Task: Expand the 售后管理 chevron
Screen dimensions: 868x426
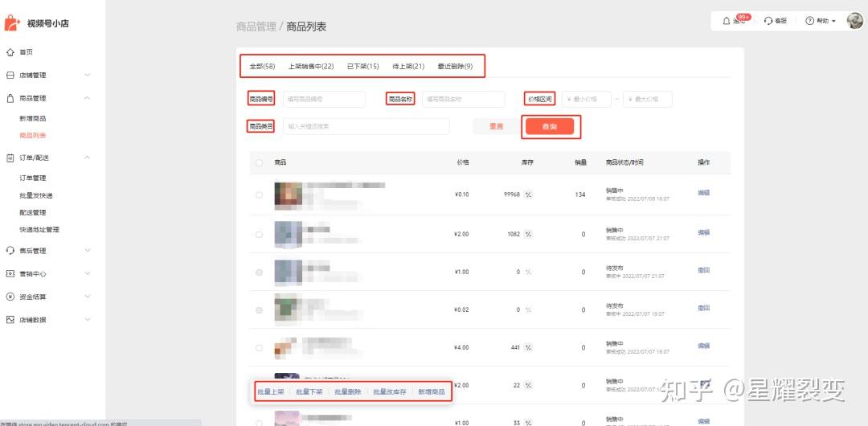Action: (x=88, y=251)
